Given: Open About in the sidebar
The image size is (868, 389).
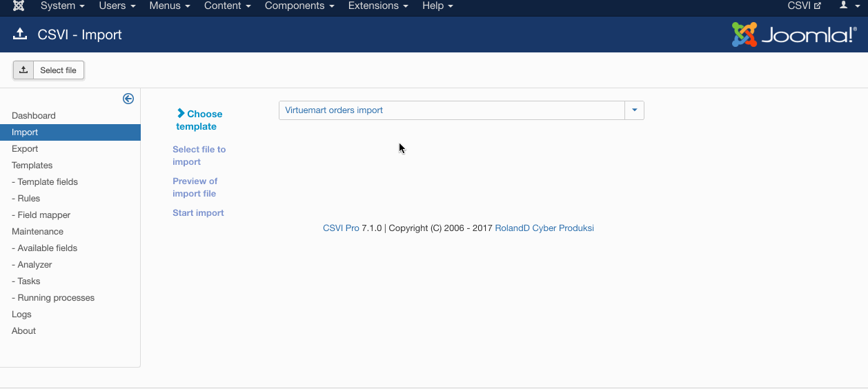Looking at the screenshot, I should click(x=23, y=331).
